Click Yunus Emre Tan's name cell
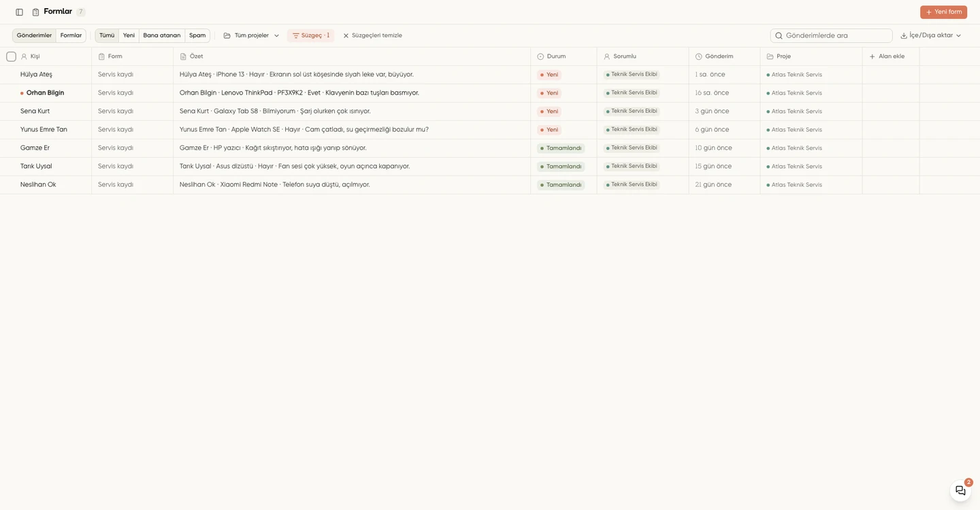Viewport: 980px width, 510px height. pyautogui.click(x=46, y=130)
